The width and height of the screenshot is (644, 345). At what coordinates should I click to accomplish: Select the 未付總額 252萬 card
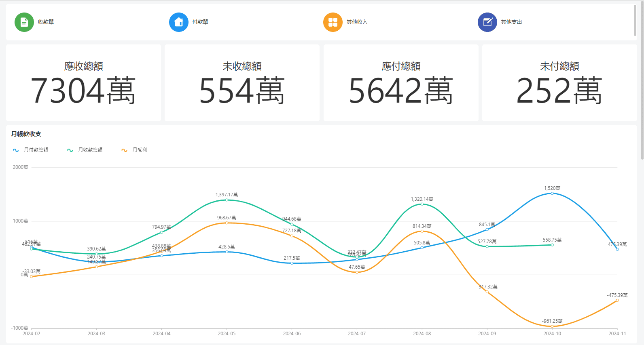point(559,83)
